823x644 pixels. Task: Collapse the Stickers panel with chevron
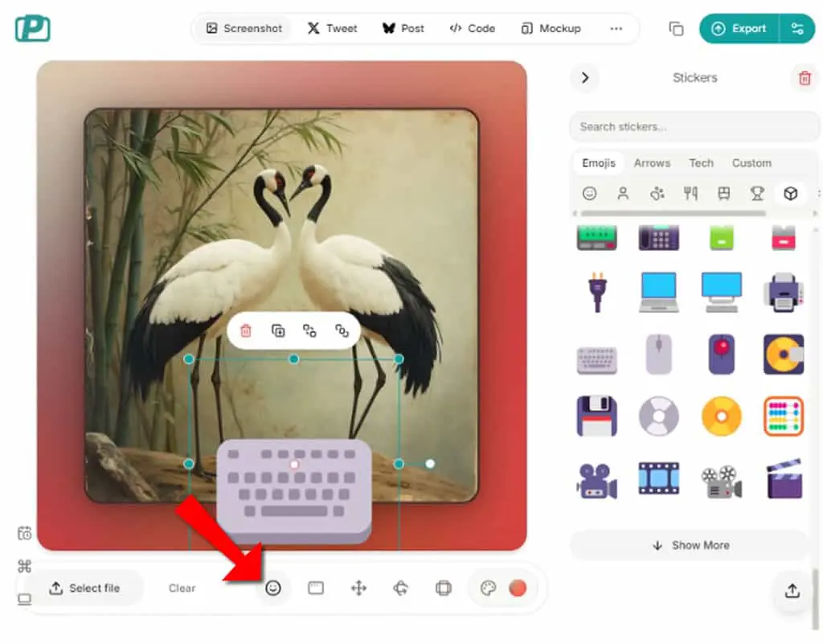[585, 78]
